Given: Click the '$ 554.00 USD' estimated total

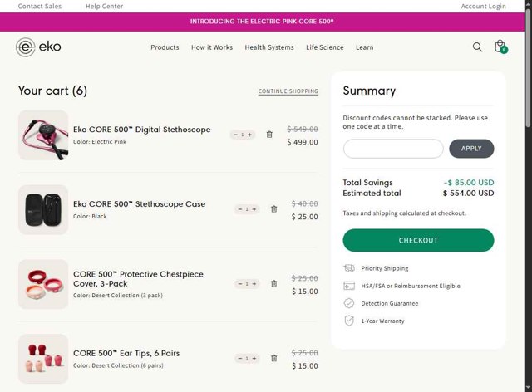Looking at the screenshot, I should click(x=468, y=193).
